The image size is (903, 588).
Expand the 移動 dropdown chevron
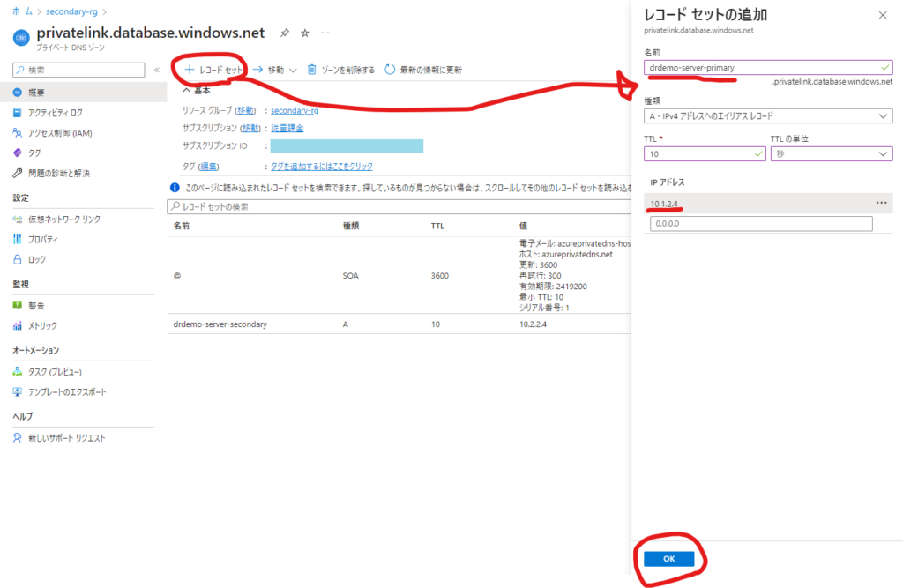(x=293, y=71)
